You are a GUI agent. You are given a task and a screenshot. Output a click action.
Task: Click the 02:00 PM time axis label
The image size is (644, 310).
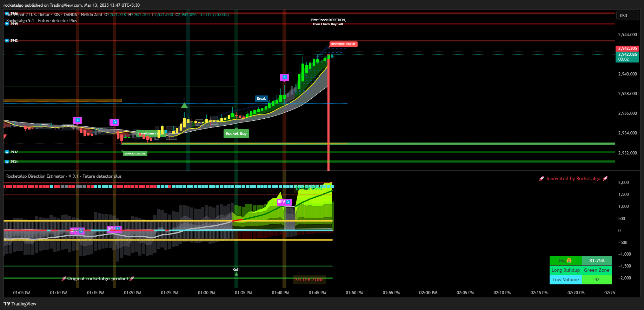(428, 293)
